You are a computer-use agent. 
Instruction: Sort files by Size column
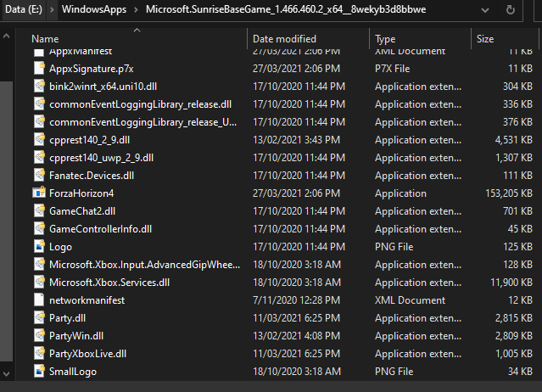tap(485, 39)
